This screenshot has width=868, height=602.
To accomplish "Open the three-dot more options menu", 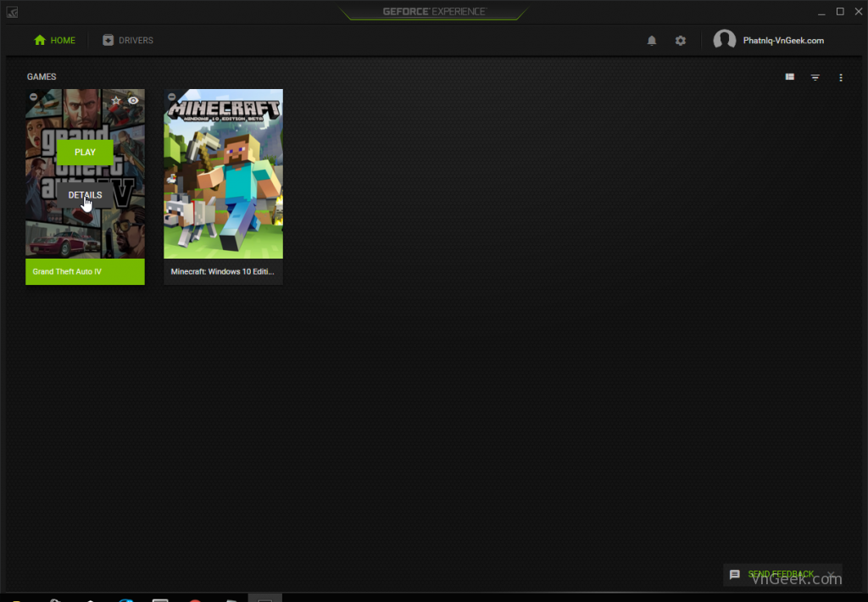I will point(841,77).
